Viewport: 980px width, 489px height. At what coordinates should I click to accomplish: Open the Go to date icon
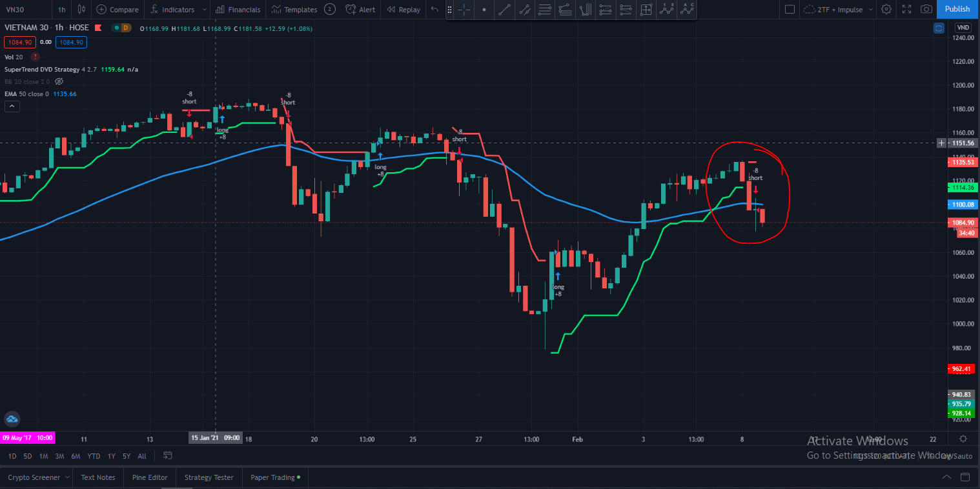(x=168, y=455)
